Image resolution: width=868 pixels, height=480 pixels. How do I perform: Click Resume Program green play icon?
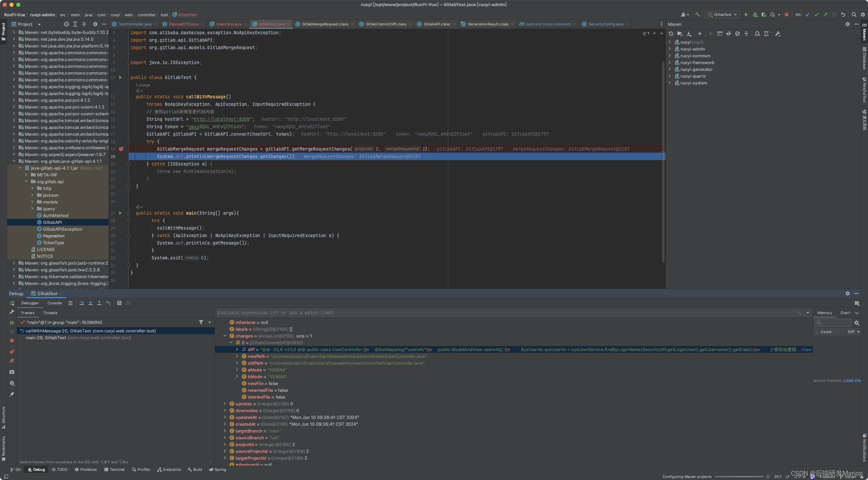point(12,322)
